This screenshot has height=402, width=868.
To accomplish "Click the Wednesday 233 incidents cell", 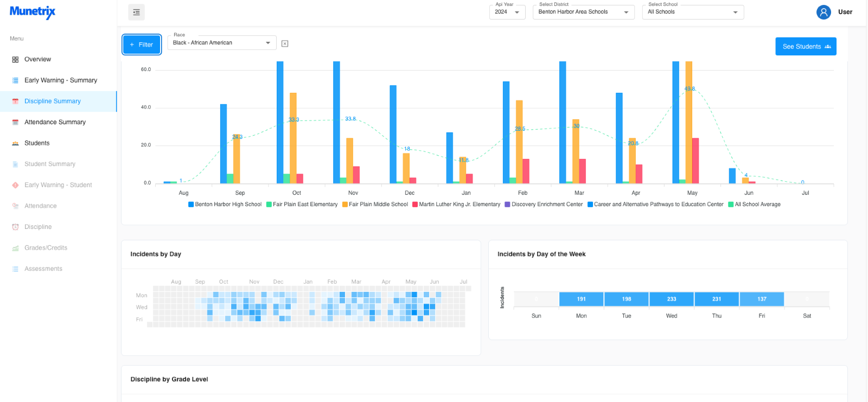I will 672,299.
